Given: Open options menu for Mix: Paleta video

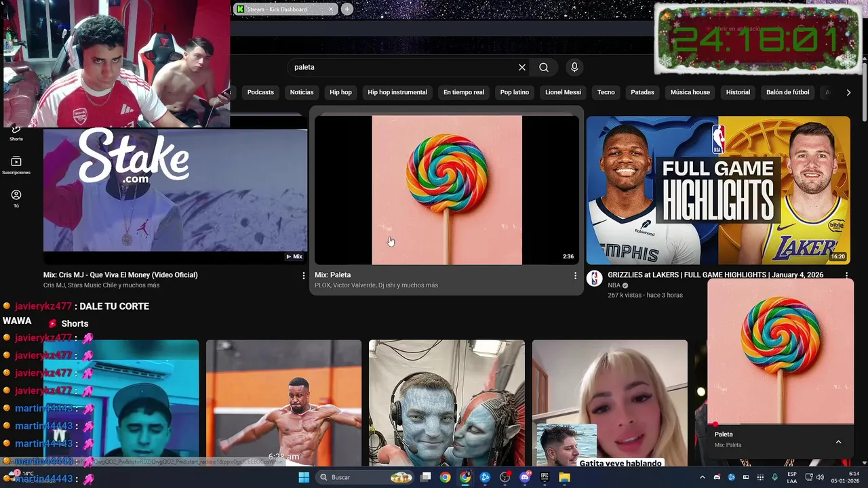Looking at the screenshot, I should 575,275.
